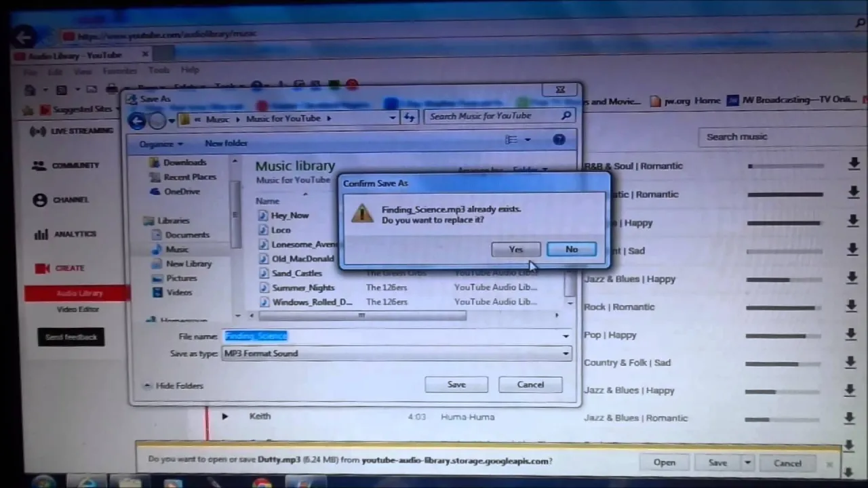
Task: Open CHANNEL in YouTube sidebar
Action: [x=62, y=200]
